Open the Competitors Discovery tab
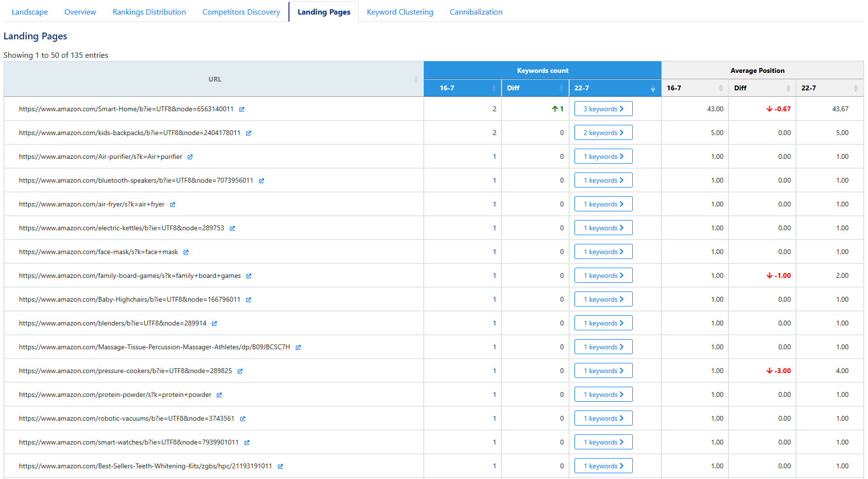 click(x=241, y=12)
